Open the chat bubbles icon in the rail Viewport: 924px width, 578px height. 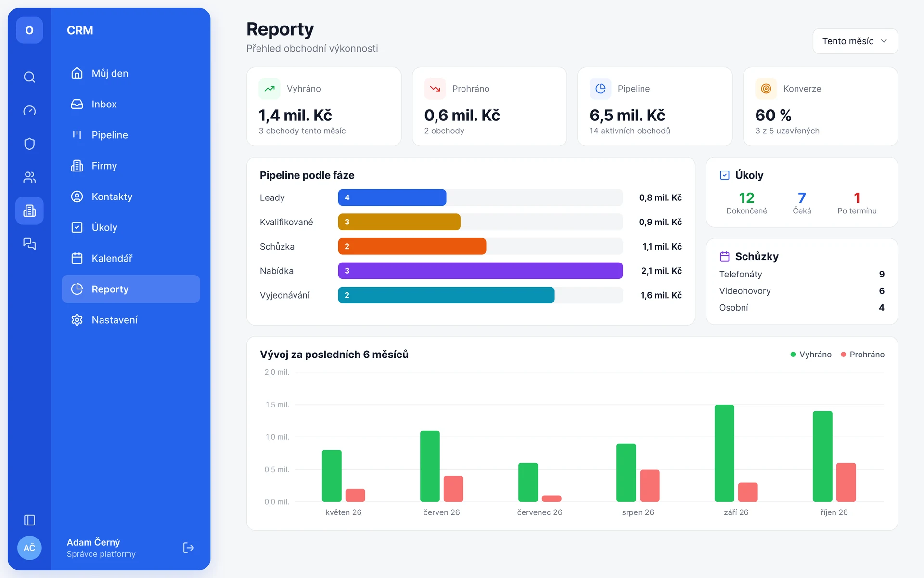29,244
